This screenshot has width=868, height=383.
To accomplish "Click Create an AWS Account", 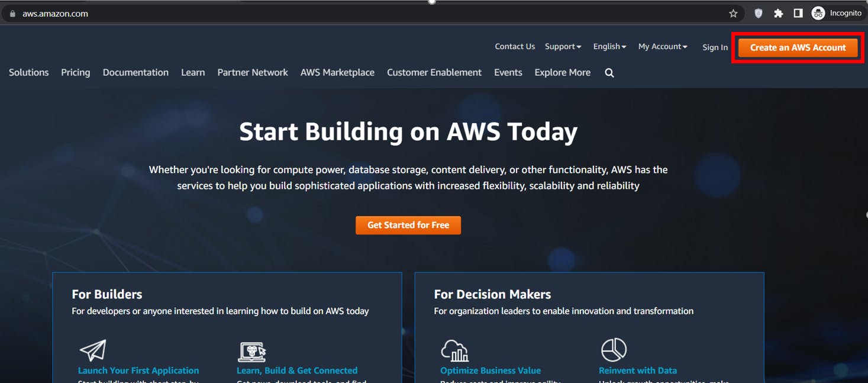I will click(798, 47).
